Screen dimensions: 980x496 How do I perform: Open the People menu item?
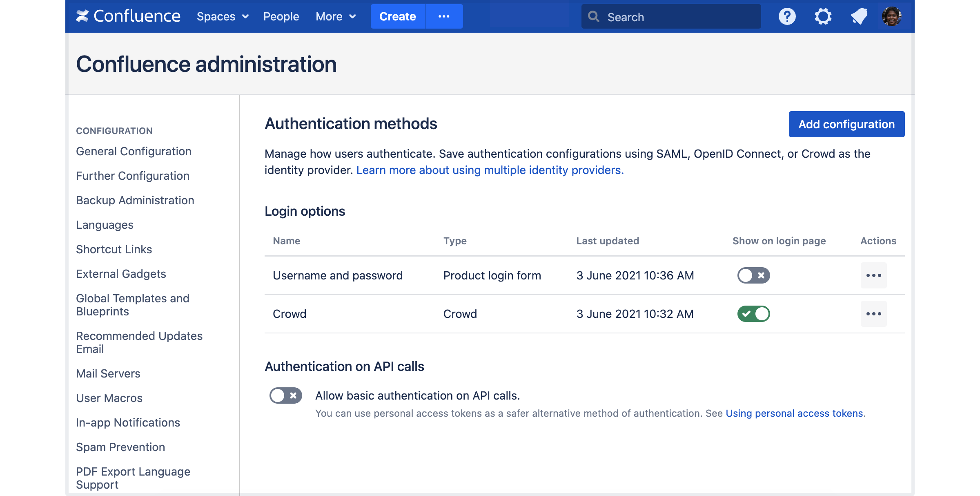pos(281,16)
